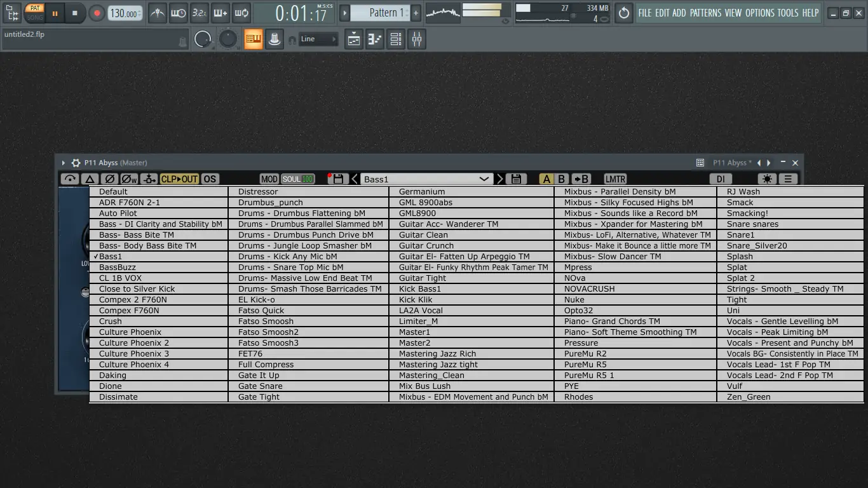Image resolution: width=868 pixels, height=488 pixels.
Task: Toggle the MOD button
Action: [269, 179]
